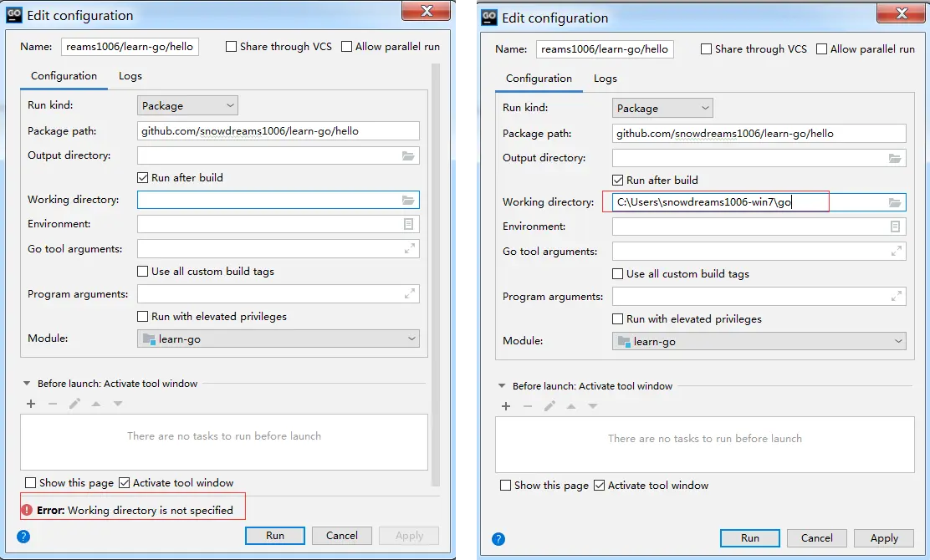Enable Run with elevated privileges
930x560 pixels.
pos(142,317)
